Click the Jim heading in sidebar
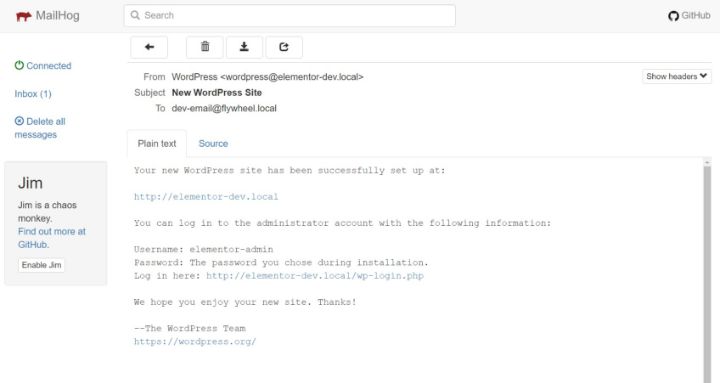This screenshot has height=383, width=720. 30,183
